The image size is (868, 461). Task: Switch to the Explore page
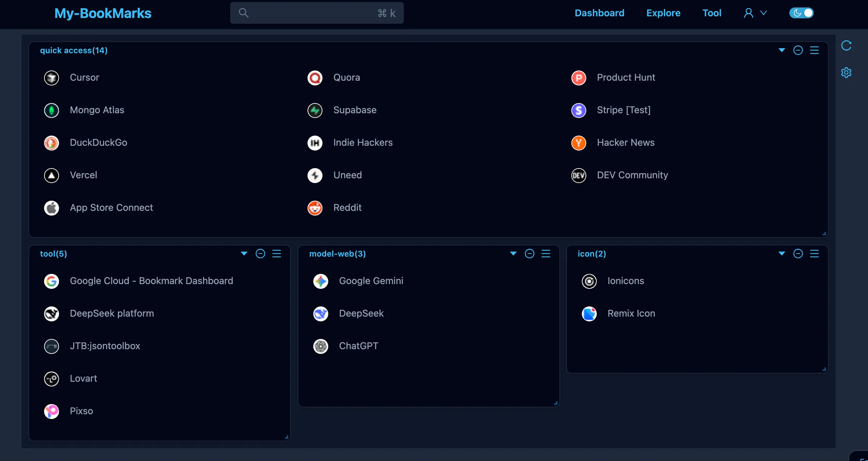pos(663,13)
